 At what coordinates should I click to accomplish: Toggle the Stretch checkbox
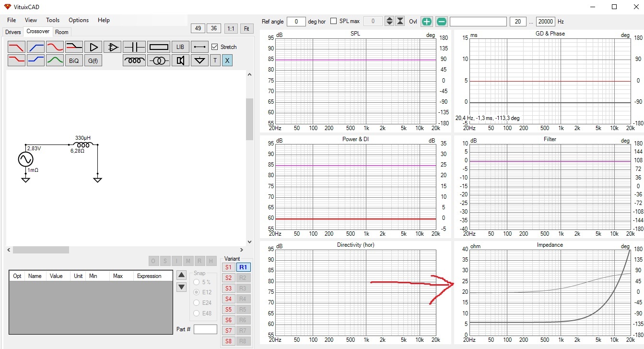click(214, 47)
